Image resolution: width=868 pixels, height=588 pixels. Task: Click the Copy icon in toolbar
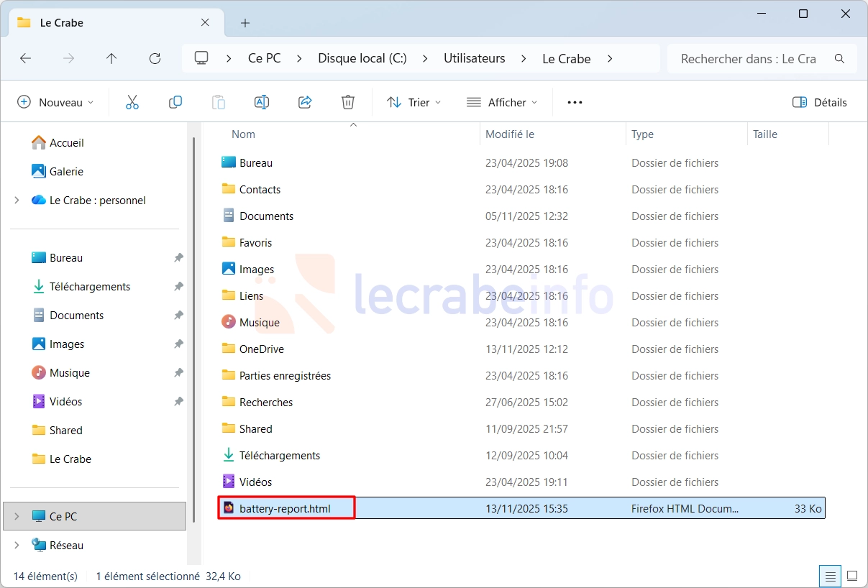175,102
